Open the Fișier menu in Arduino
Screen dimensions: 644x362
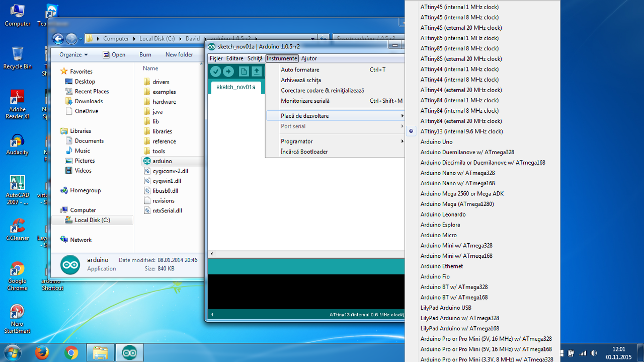[216, 58]
